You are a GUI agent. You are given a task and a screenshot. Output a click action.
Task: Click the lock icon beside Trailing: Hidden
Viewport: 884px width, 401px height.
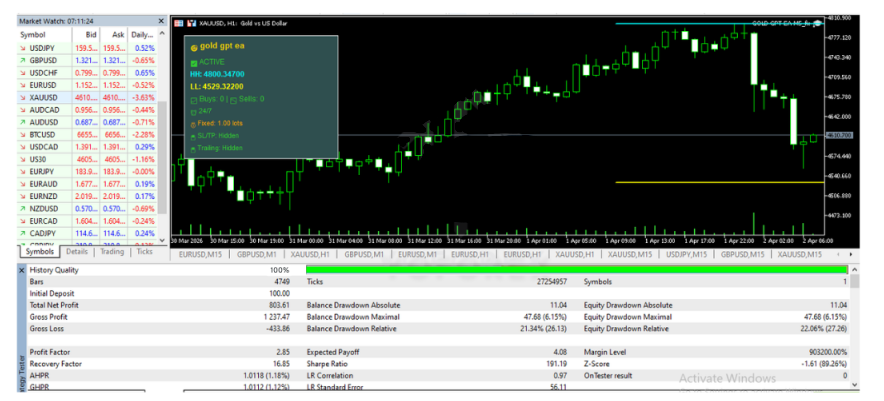194,148
